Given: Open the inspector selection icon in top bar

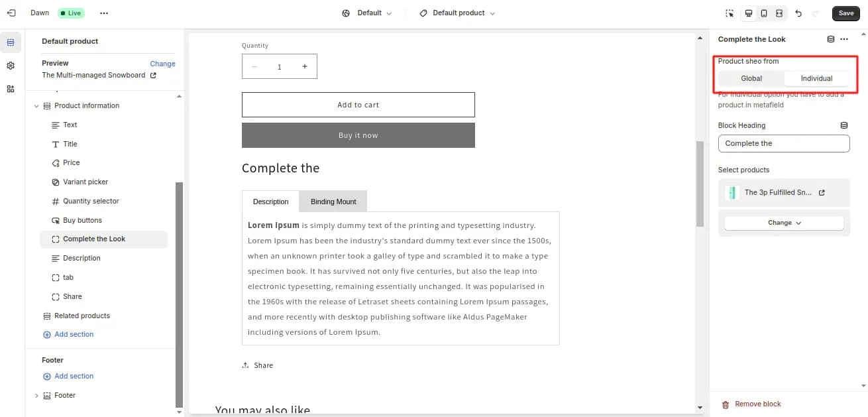Looking at the screenshot, I should pos(730,13).
